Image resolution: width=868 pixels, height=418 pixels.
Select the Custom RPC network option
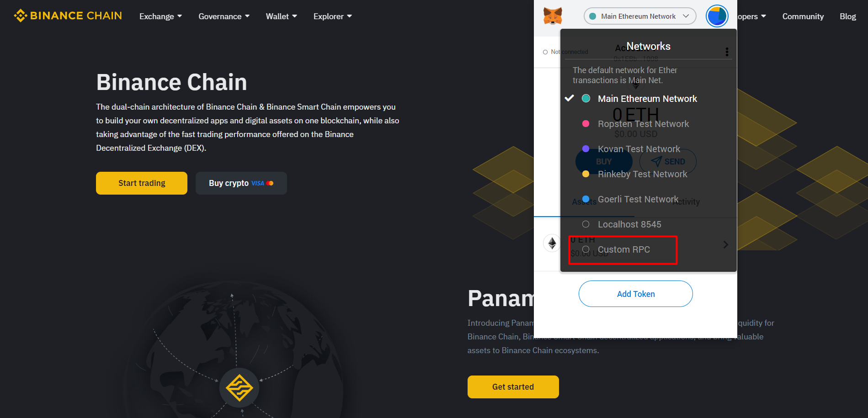click(x=623, y=250)
